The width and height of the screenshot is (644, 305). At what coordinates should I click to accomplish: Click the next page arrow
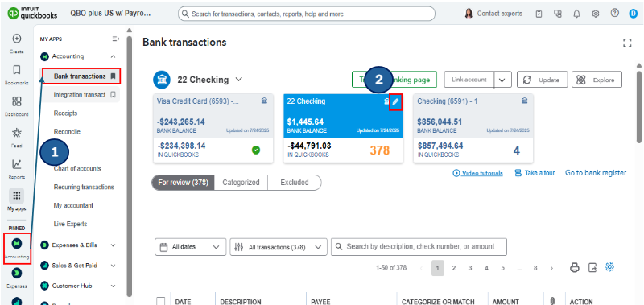coord(551,268)
